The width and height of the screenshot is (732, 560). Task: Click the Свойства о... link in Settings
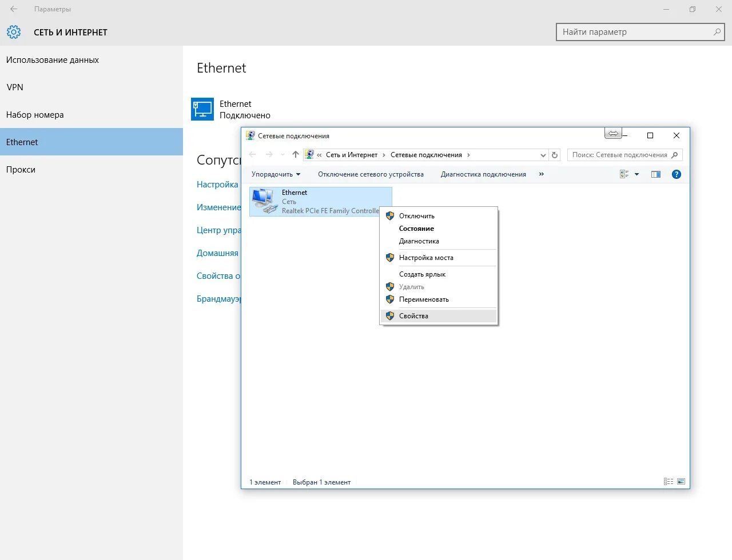[219, 276]
